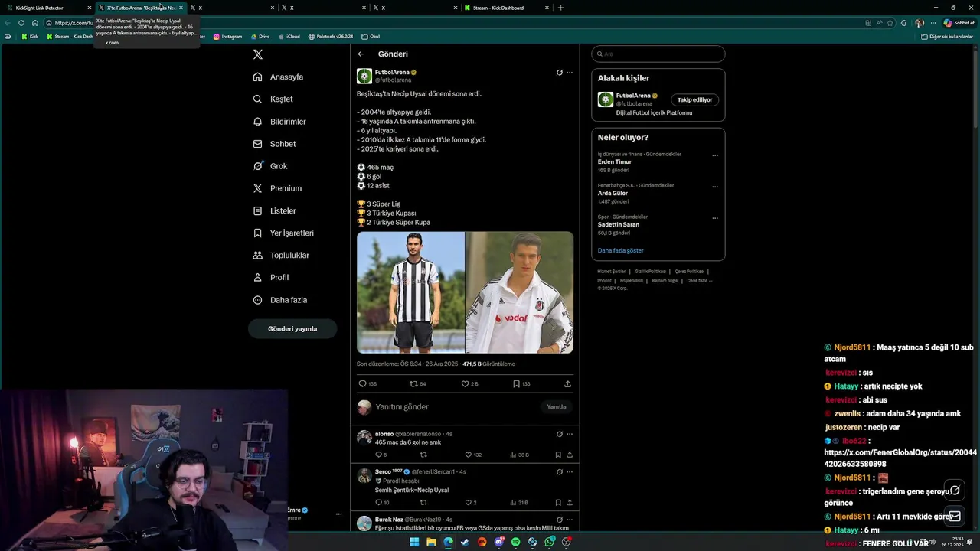Viewport: 980px width, 551px height.
Task: Open Arda Güler trend
Action: pos(612,194)
